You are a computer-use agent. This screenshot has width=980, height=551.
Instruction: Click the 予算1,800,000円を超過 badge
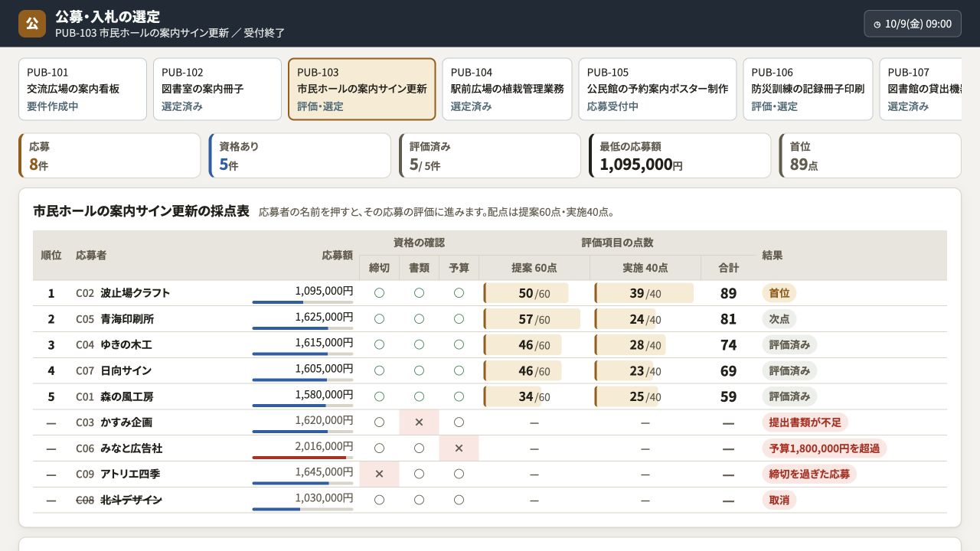point(825,448)
